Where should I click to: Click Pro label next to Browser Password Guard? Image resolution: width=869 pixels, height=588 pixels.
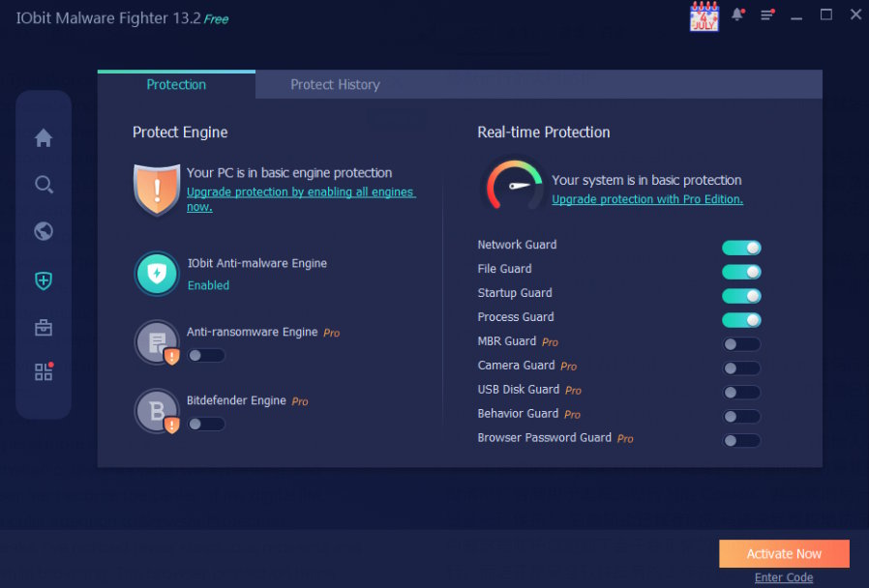tap(625, 439)
